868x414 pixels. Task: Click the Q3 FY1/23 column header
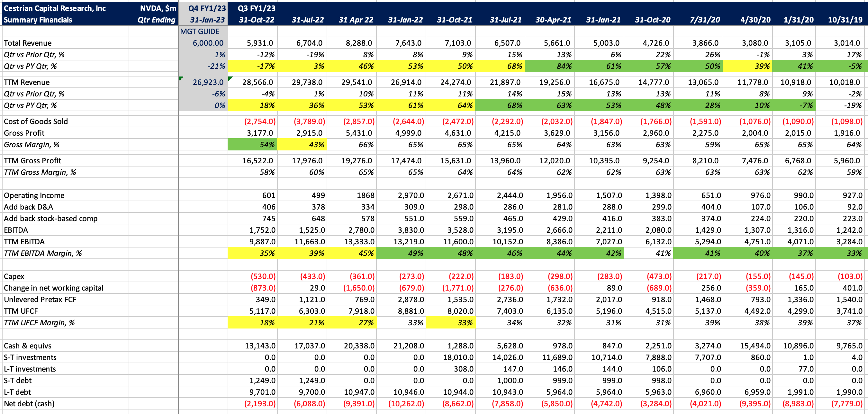click(257, 8)
